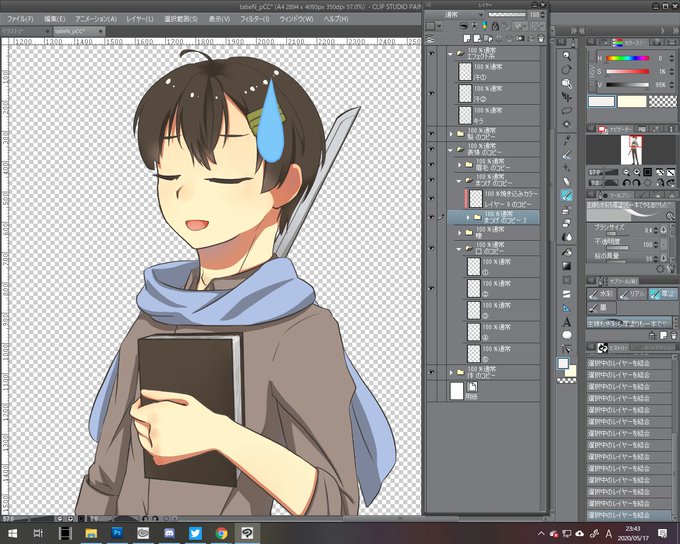
Task: Select the Text tool (A)
Action: coord(567,322)
